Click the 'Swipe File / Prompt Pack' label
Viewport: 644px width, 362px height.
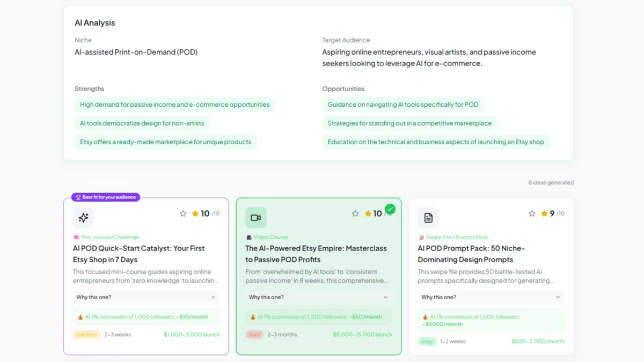(x=457, y=237)
